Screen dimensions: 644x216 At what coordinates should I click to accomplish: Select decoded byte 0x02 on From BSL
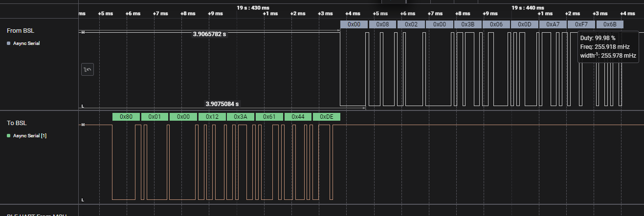(411, 24)
